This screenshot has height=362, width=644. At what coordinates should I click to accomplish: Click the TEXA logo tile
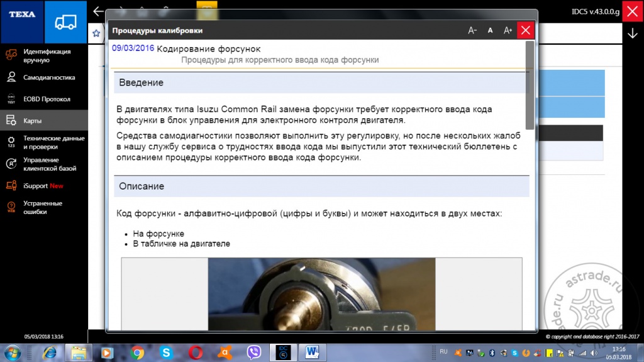[x=22, y=21]
